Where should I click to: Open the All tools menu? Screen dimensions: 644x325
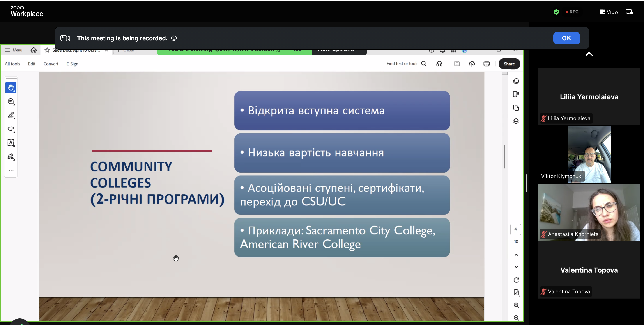12,64
